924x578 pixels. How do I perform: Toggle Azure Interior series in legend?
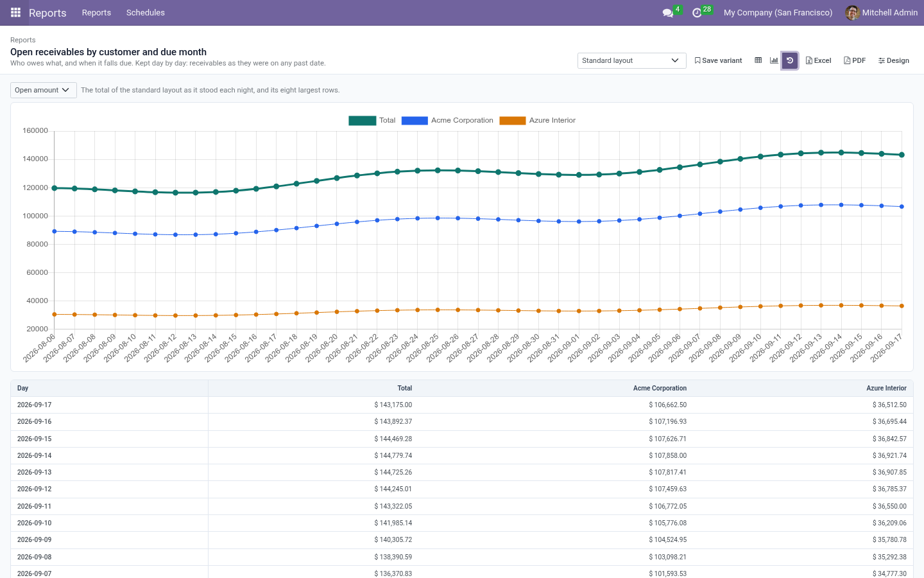pyautogui.click(x=538, y=120)
